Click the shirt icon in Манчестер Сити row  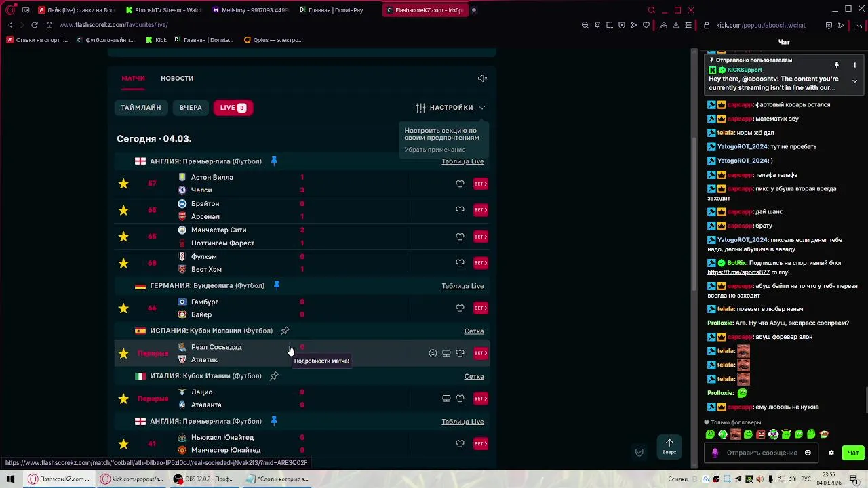point(460,237)
